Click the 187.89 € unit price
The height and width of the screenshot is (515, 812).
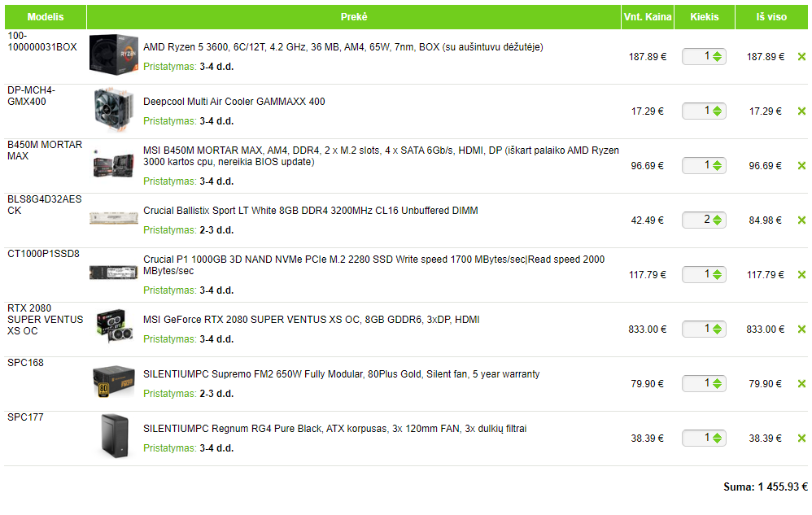click(x=648, y=57)
